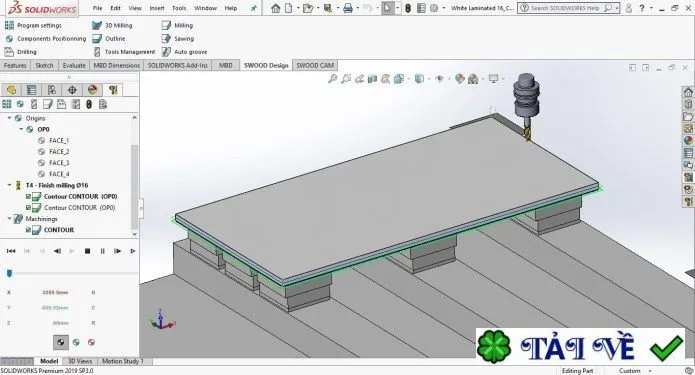Collapse the OP0 tree node
Image resolution: width=695 pixels, height=375 pixels.
(21, 129)
